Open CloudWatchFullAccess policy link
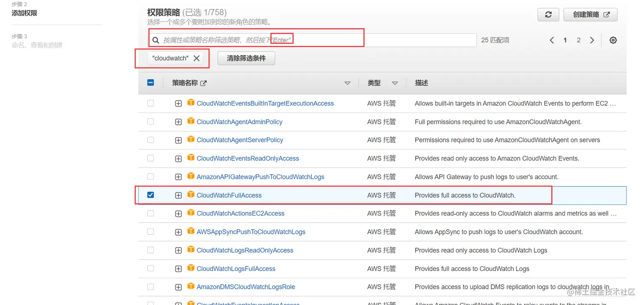This screenshot has height=305, width=644. point(229,195)
